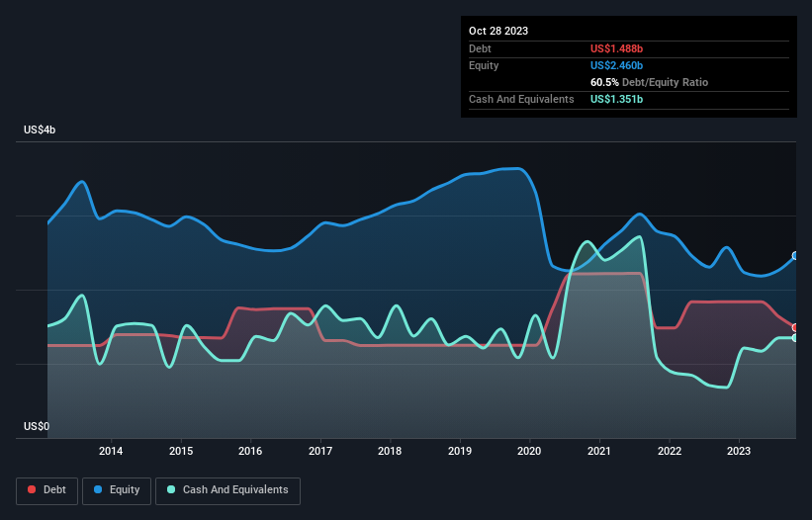Click the US$0 y-axis label
The width and height of the screenshot is (812, 520).
[37, 426]
